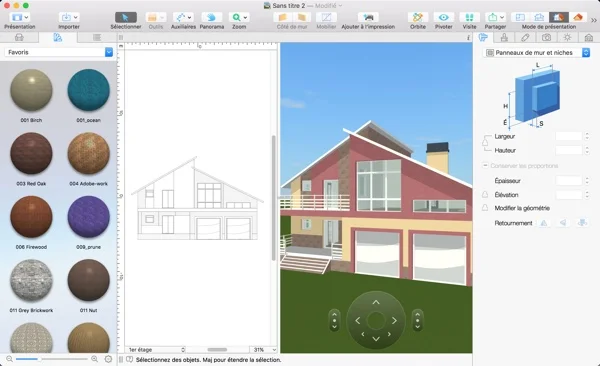This screenshot has height=366, width=600.
Task: Click the larger thumbnails magnifier icon
Action: tap(94, 359)
